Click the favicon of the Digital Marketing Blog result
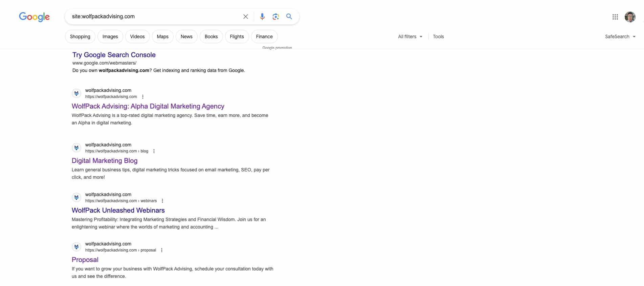Screen dimensions: 644x286 click(x=76, y=148)
